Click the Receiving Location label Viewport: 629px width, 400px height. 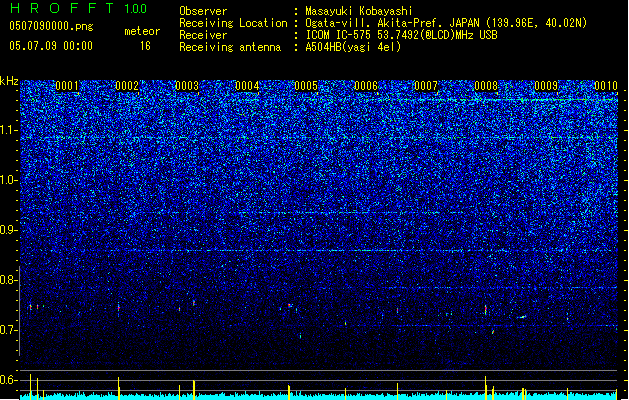pos(233,23)
